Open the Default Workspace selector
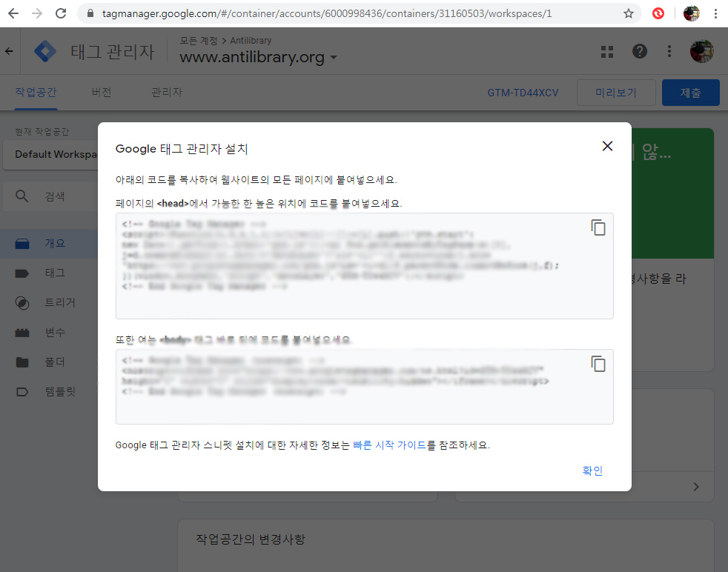Viewport: 728px width, 572px height. coord(50,154)
